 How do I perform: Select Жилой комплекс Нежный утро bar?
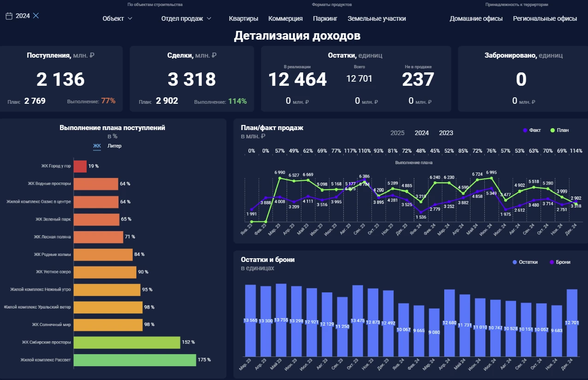tap(107, 290)
